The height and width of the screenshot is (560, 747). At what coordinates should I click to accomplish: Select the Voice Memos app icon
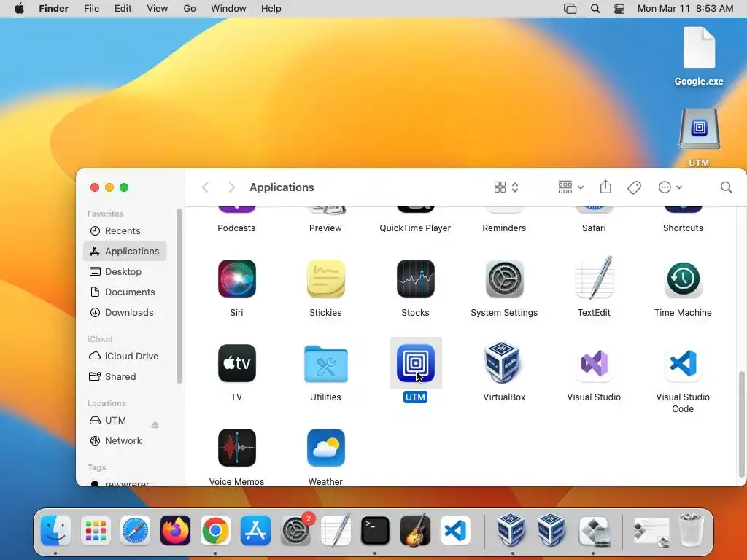coord(237,448)
